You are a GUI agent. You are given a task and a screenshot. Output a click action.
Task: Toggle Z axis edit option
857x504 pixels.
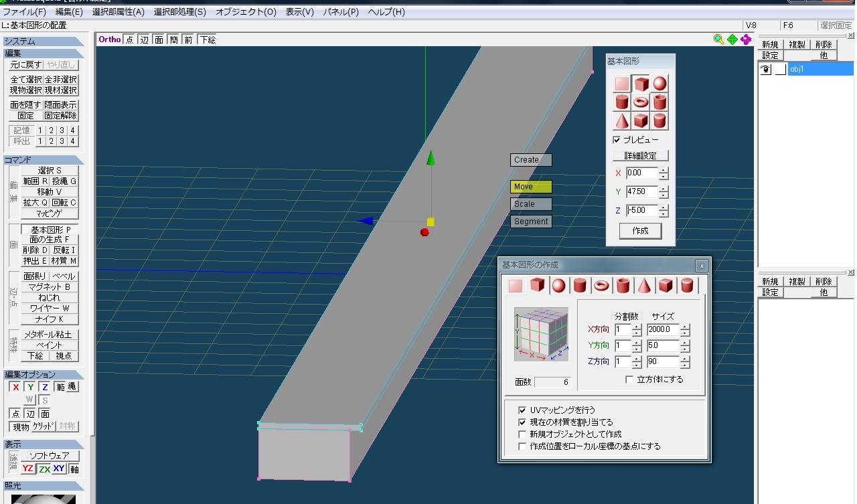pyautogui.click(x=44, y=387)
